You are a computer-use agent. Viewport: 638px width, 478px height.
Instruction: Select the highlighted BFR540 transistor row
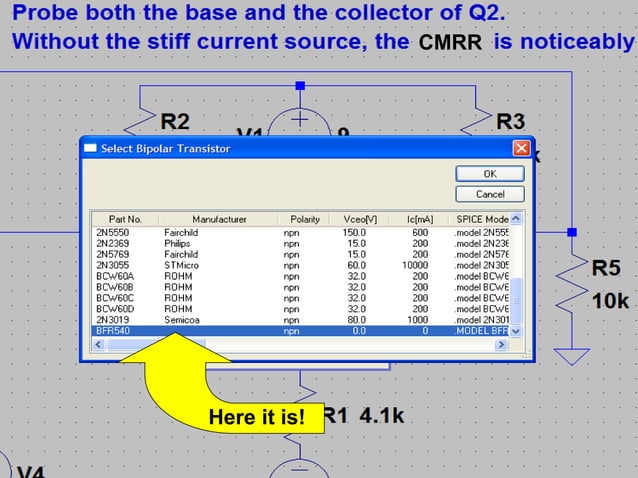pos(301,331)
